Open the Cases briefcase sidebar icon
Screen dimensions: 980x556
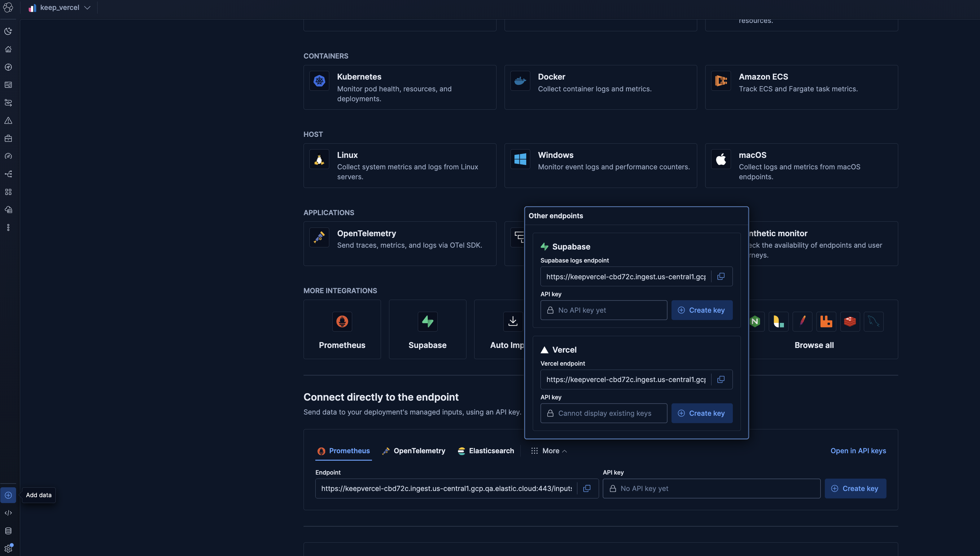[8, 138]
